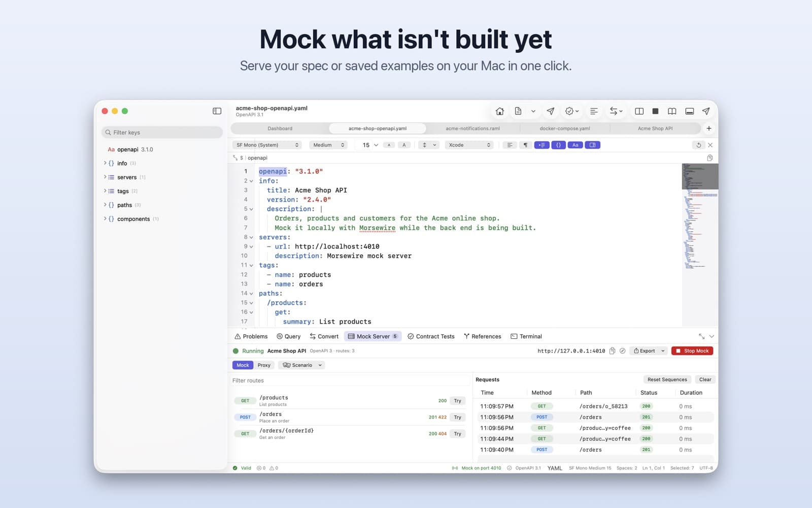Open the SF Mono font dropdown

267,145
